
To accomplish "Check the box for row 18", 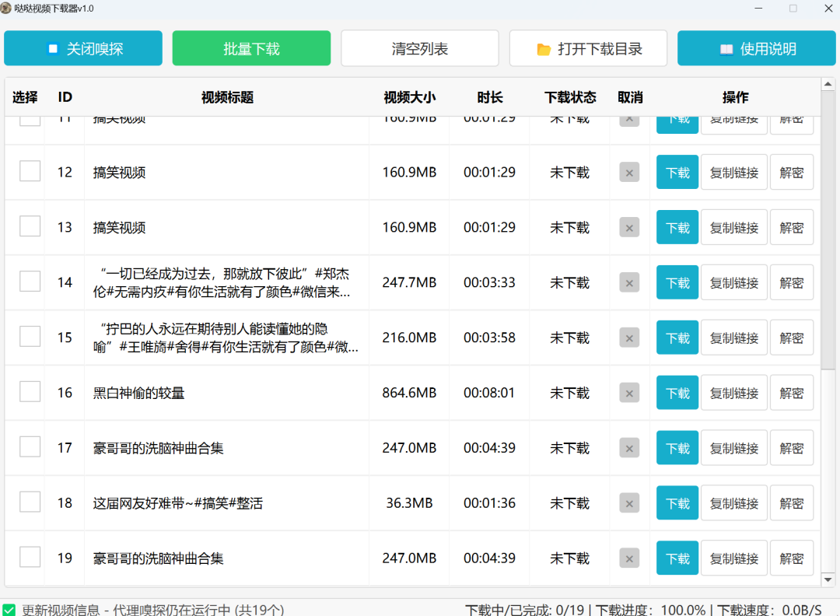I will click(30, 502).
